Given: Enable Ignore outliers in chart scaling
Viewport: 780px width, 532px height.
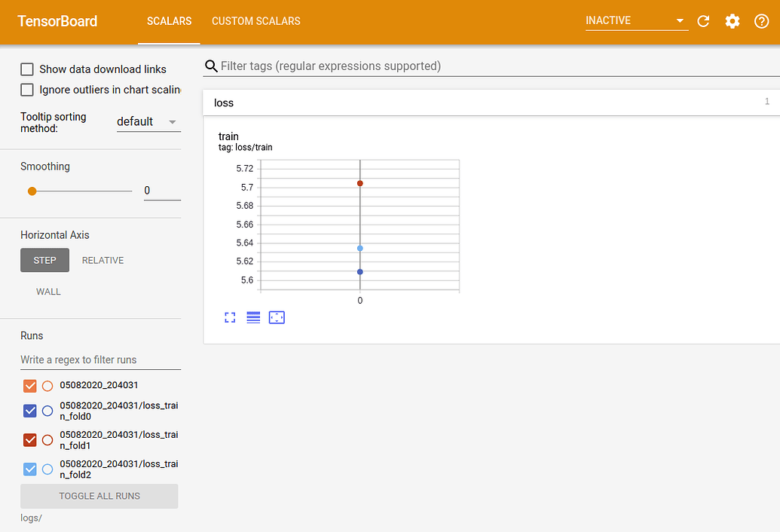Looking at the screenshot, I should click(x=27, y=90).
